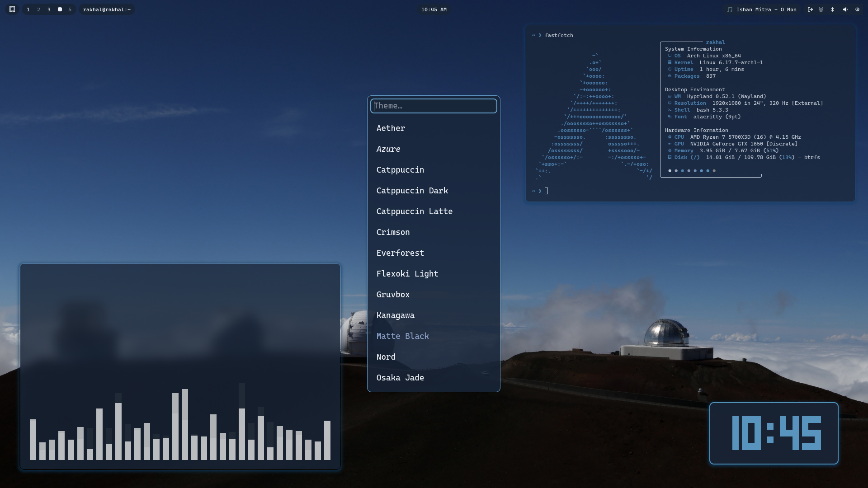
Task: Click the Disk (/) btrfs line
Action: (x=744, y=157)
